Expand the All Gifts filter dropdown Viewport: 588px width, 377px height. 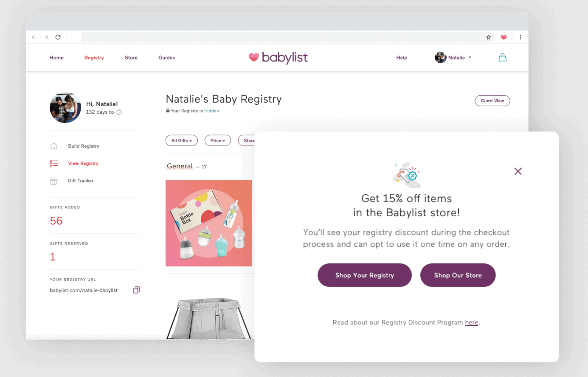click(x=182, y=140)
